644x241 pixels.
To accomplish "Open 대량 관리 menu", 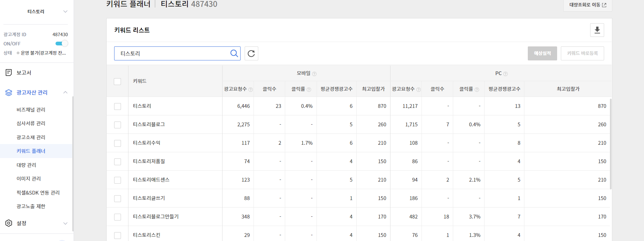I will point(26,165).
